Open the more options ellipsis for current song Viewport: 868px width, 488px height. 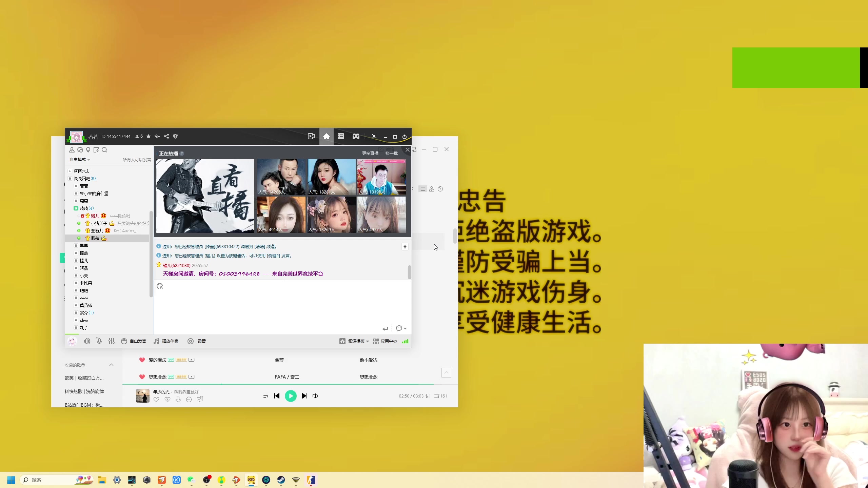189,400
